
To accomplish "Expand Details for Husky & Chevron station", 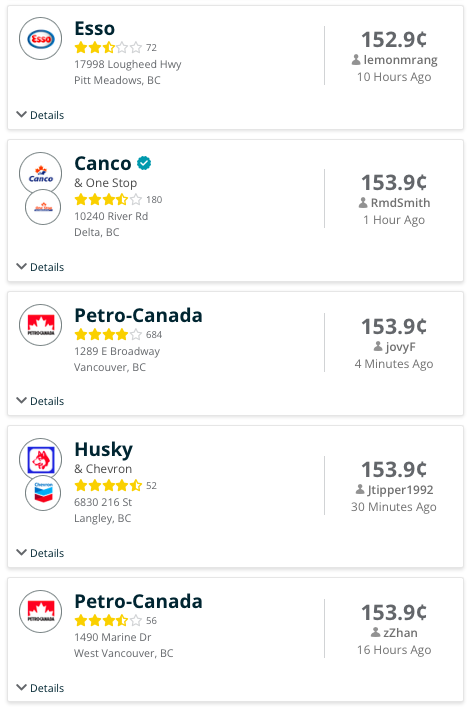I will click(40, 553).
